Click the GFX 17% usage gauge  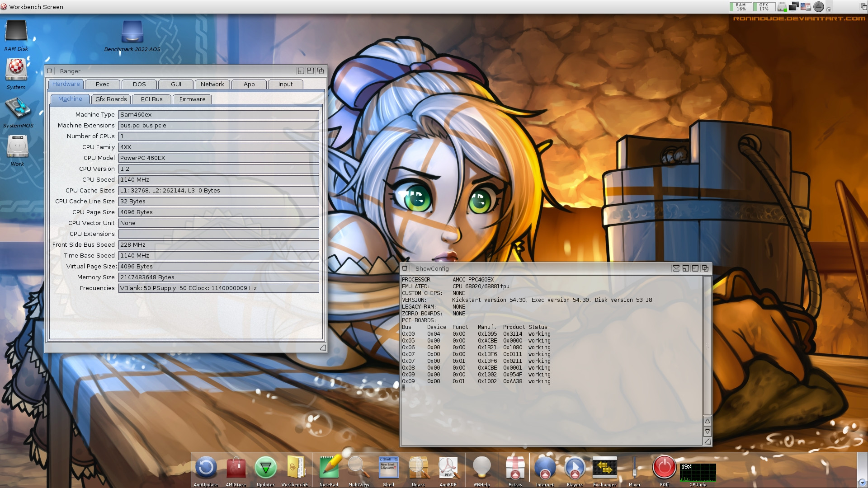click(764, 7)
